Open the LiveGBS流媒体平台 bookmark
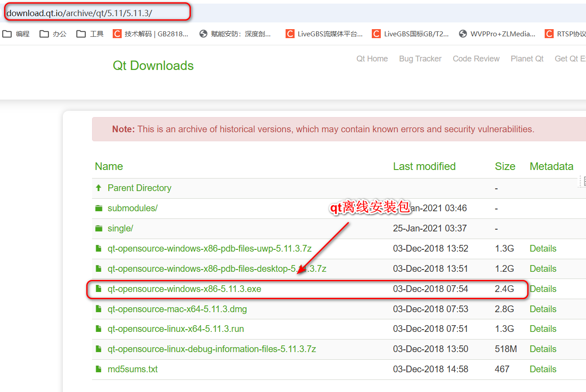 coord(324,34)
